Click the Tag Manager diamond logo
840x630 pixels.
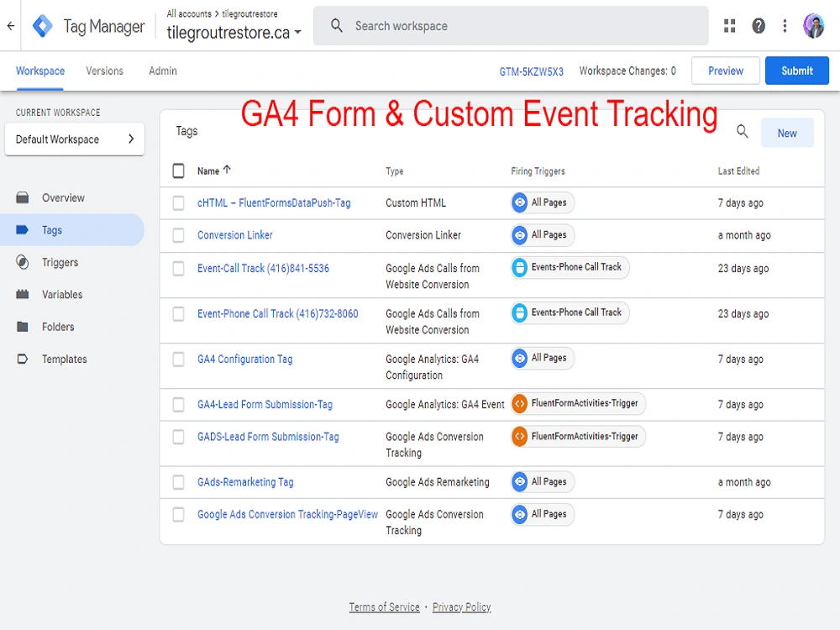tap(42, 26)
